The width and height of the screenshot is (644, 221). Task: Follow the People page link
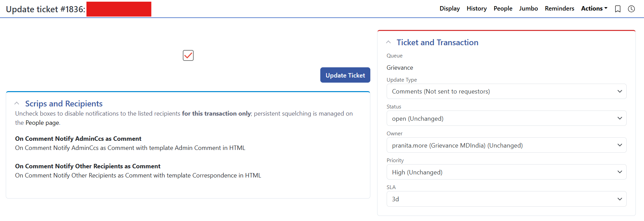(x=42, y=123)
